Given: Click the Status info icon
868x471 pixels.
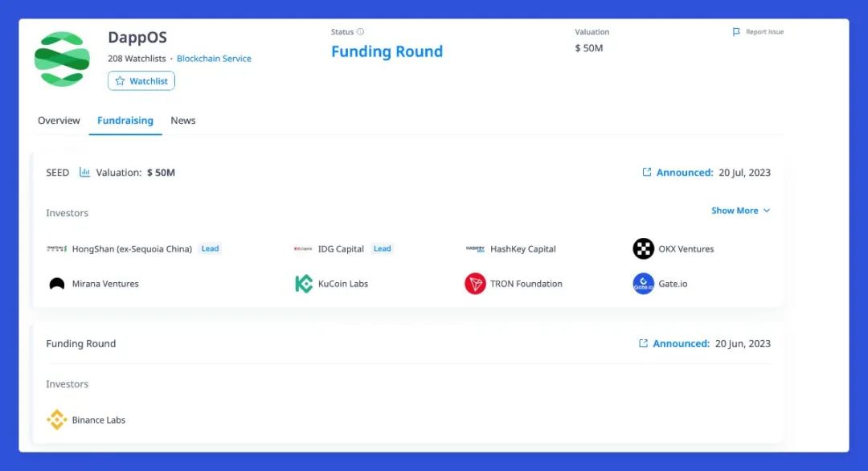Looking at the screenshot, I should coord(360,32).
